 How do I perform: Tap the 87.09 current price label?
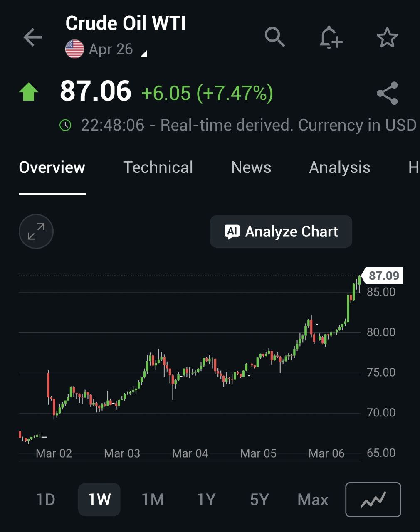pos(383,276)
